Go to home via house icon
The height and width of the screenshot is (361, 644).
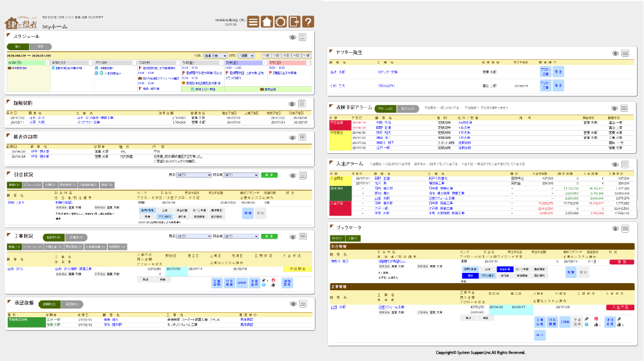pos(267,22)
